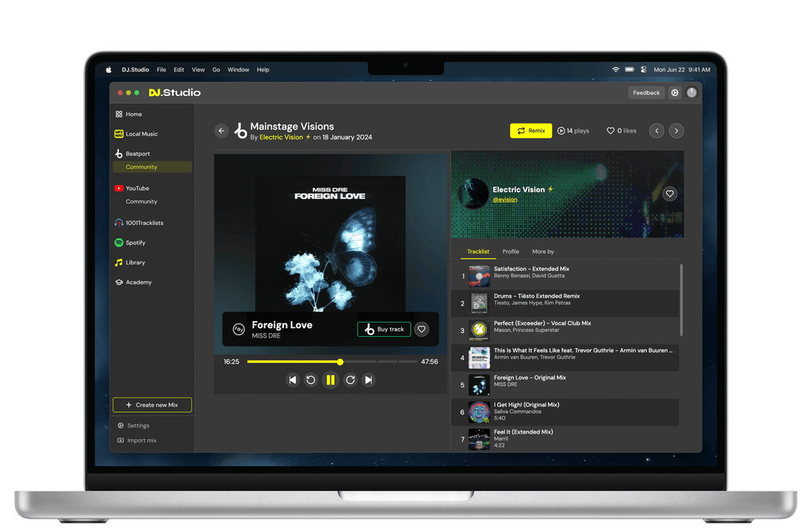Image resolution: width=812 pixels, height=528 pixels.
Task: Select track I Get High! (Original Mix)
Action: (565, 412)
